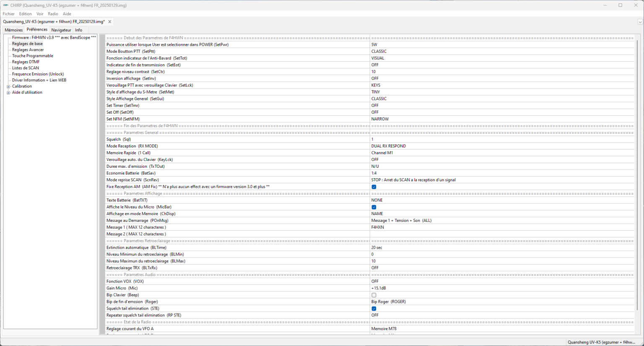Screen dimensions: 644x346
Task: Open Mode Reception dropdown showing DUAL RX RESPOND
Action: pyautogui.click(x=501, y=146)
